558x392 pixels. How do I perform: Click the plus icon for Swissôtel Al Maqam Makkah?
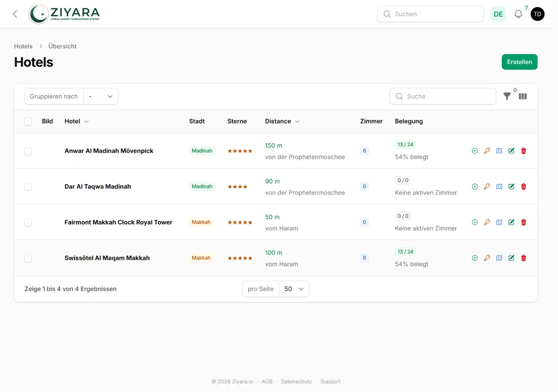(x=475, y=258)
